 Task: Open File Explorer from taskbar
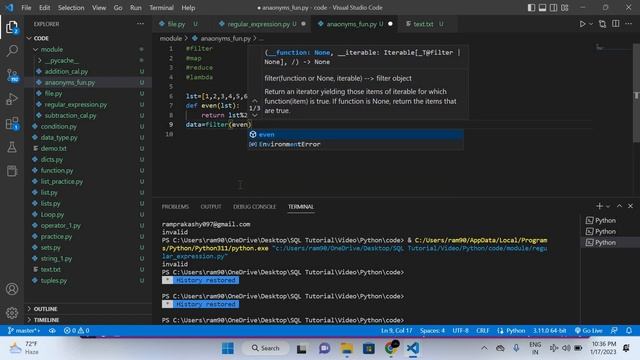pyautogui.click(x=347, y=348)
